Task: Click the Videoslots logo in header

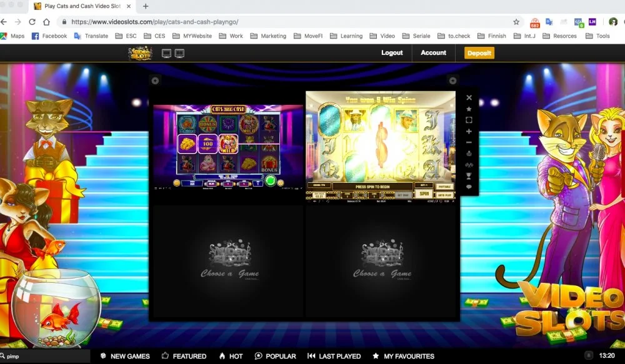Action: pos(140,53)
